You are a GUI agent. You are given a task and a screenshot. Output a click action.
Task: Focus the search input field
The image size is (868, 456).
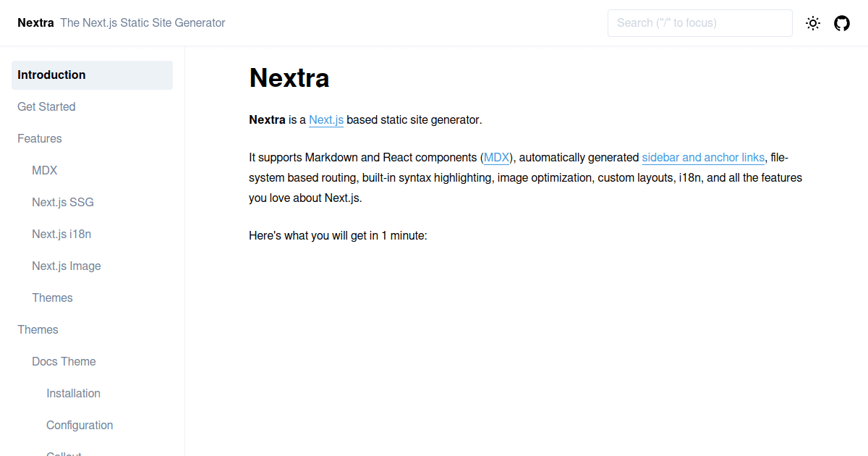click(699, 23)
